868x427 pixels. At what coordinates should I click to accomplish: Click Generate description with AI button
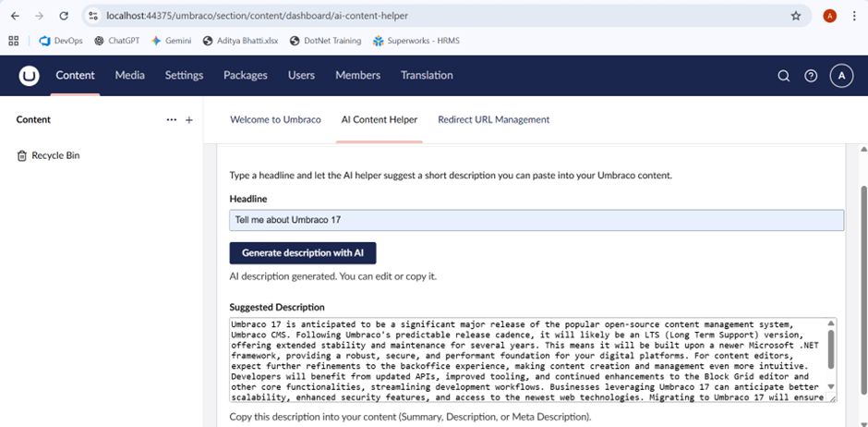click(303, 252)
